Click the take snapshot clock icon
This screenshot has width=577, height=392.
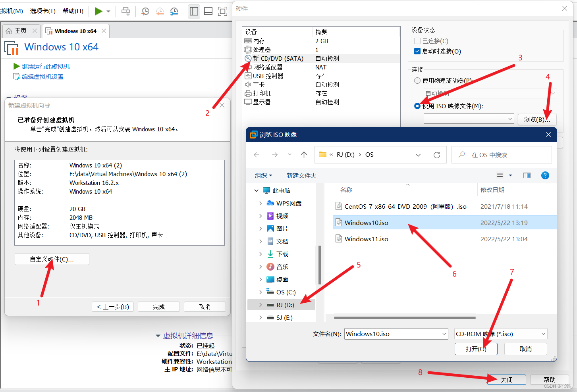pos(145,11)
